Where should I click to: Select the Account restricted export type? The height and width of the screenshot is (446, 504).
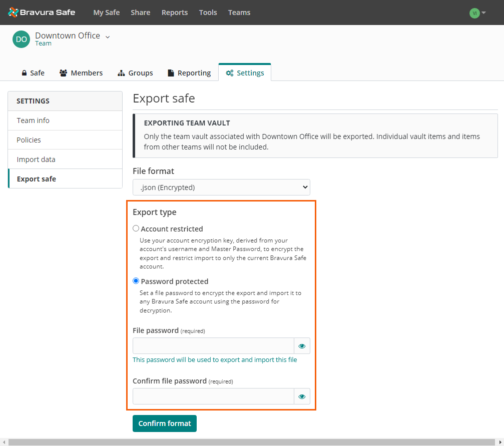pos(136,228)
